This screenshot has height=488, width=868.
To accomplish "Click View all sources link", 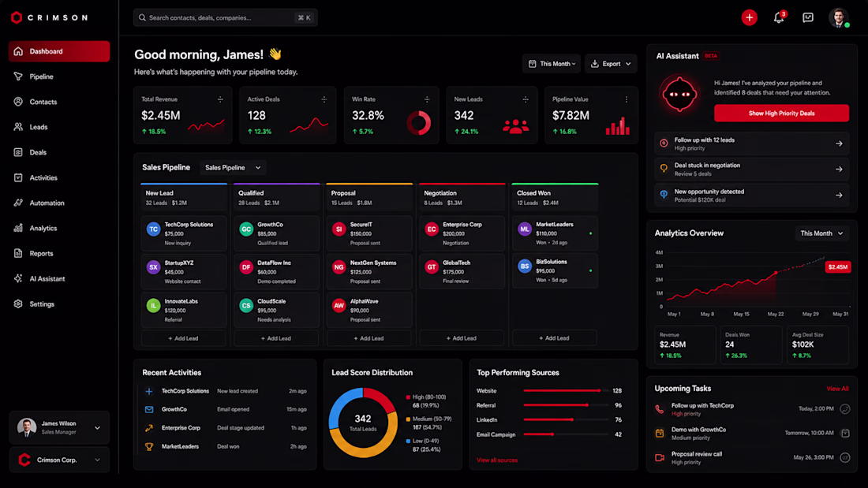I will tap(497, 460).
